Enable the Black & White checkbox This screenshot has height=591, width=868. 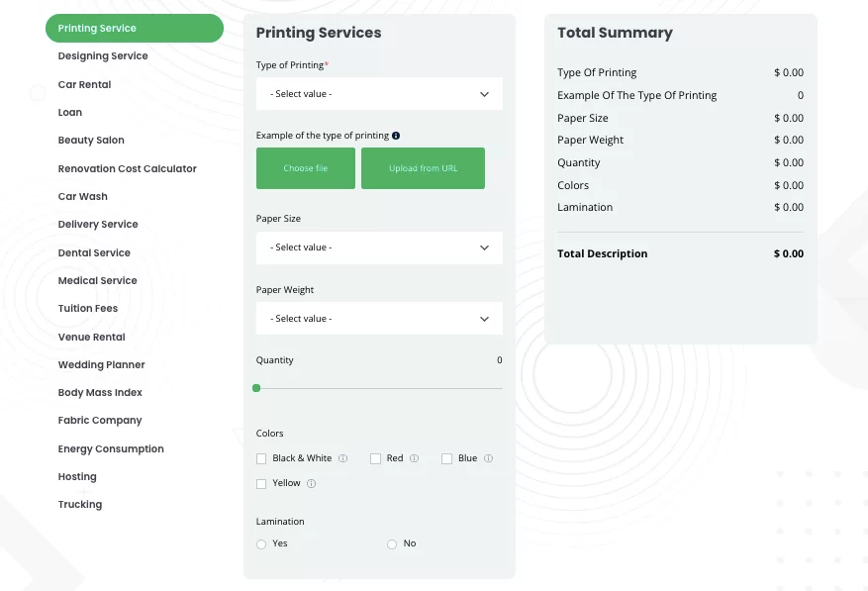(x=261, y=458)
